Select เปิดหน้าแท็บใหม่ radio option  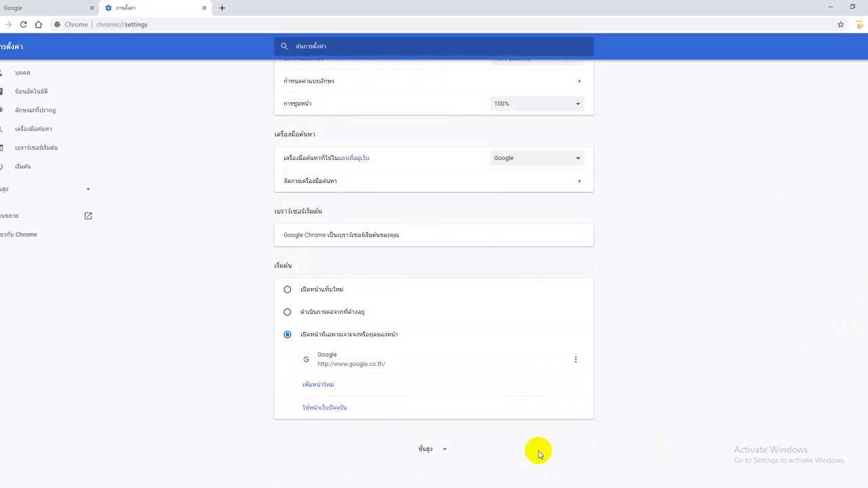pyautogui.click(x=288, y=289)
